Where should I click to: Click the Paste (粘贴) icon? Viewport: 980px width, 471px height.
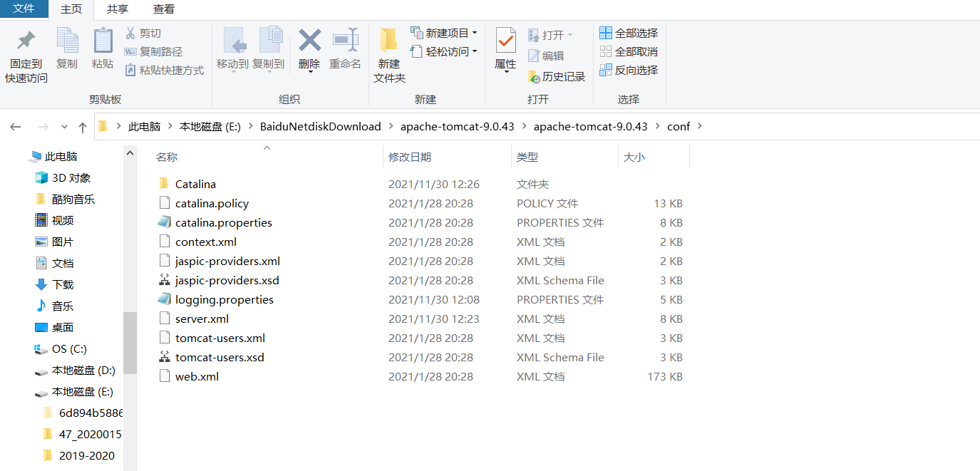(x=103, y=40)
